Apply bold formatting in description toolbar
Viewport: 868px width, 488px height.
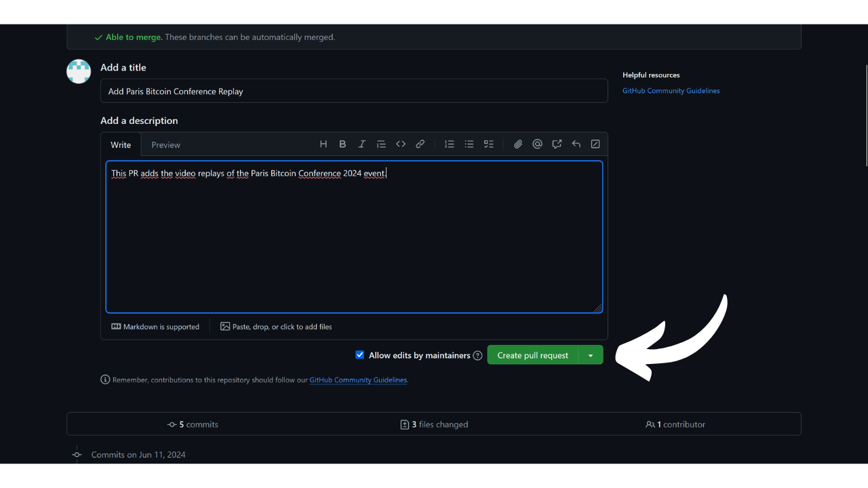click(x=342, y=144)
